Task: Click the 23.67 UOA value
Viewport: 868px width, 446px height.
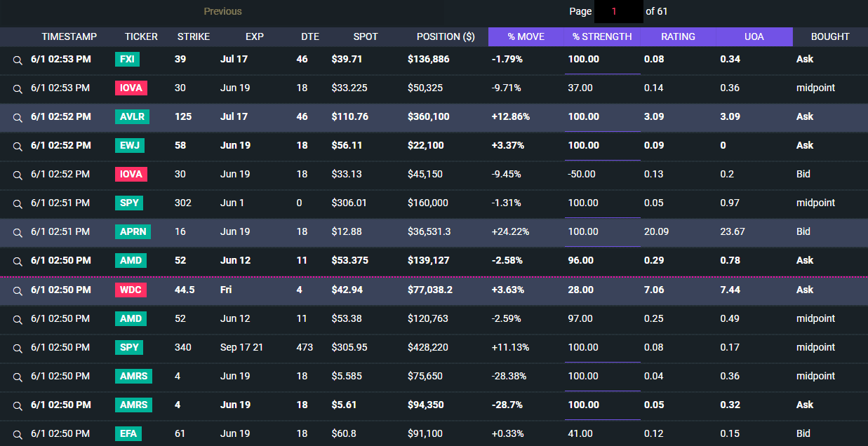Action: (733, 231)
